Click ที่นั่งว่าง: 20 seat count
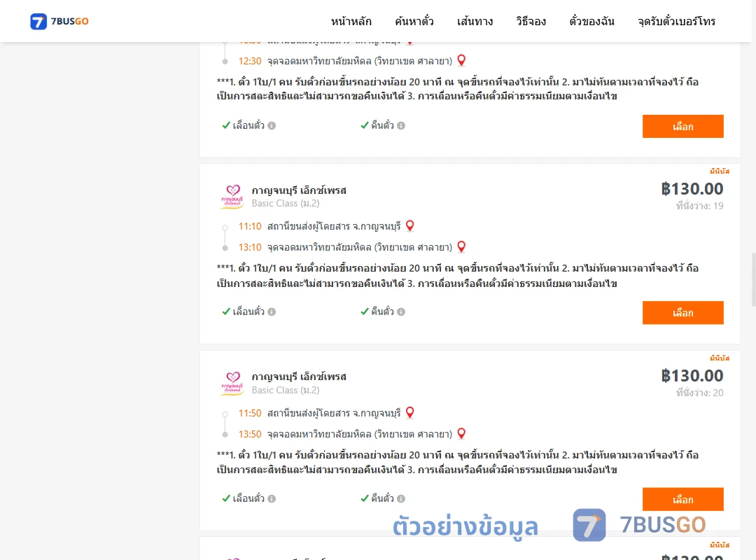The height and width of the screenshot is (560, 756). (x=699, y=393)
